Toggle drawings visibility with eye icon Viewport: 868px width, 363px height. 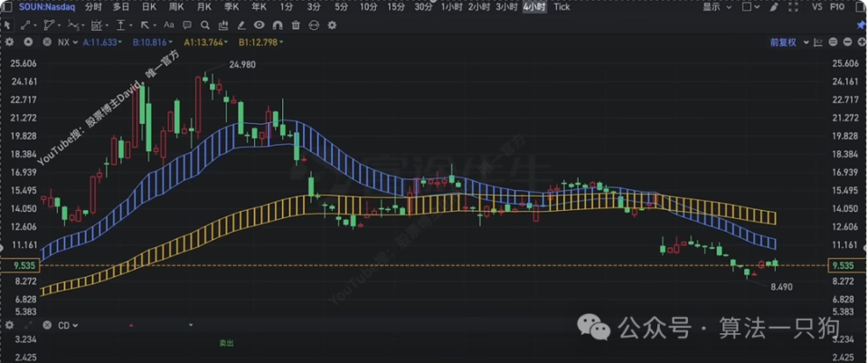pos(259,25)
